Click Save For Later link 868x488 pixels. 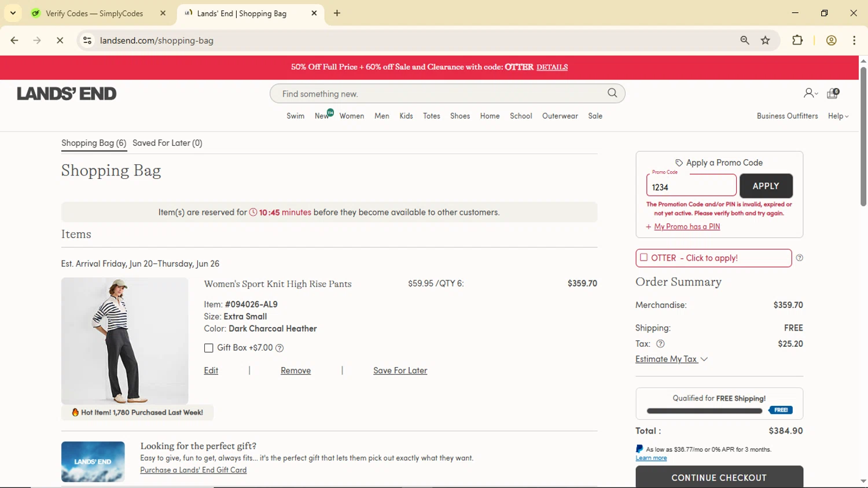click(400, 370)
